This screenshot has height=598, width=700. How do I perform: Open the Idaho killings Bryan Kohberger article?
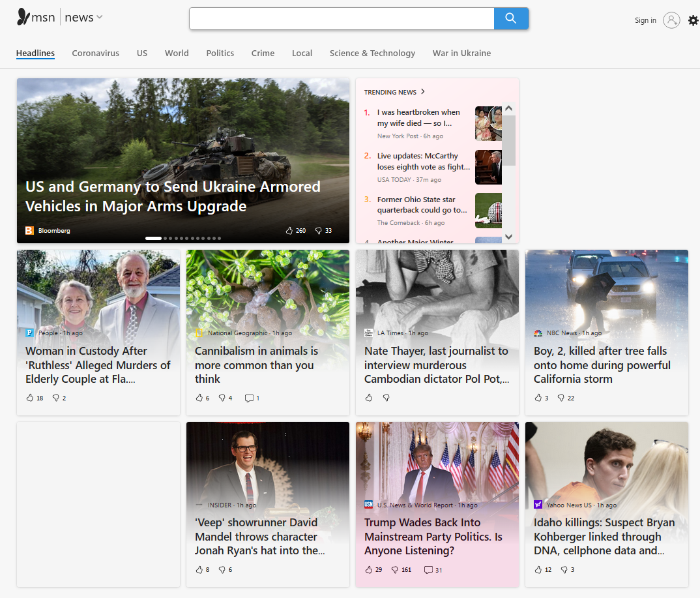coord(604,537)
